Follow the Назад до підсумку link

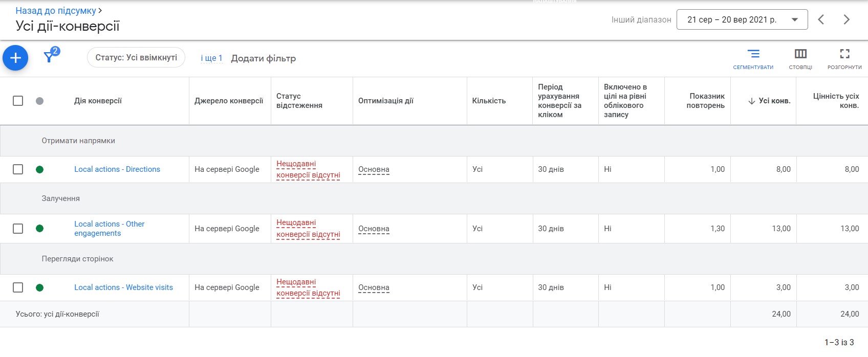point(56,10)
